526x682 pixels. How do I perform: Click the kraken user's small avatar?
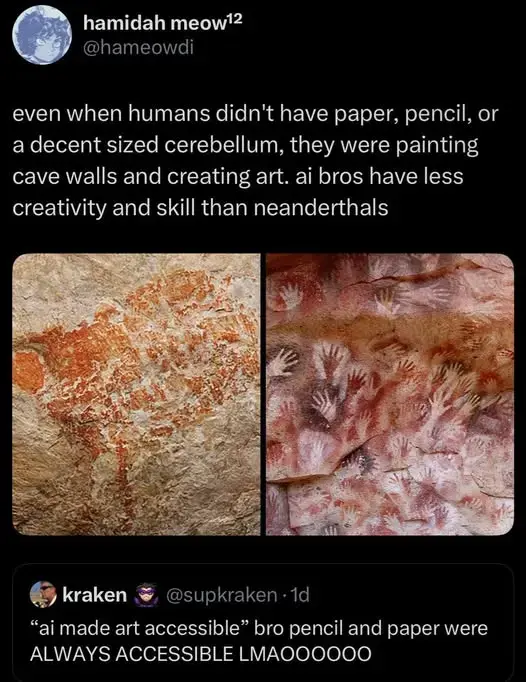[x=43, y=594]
